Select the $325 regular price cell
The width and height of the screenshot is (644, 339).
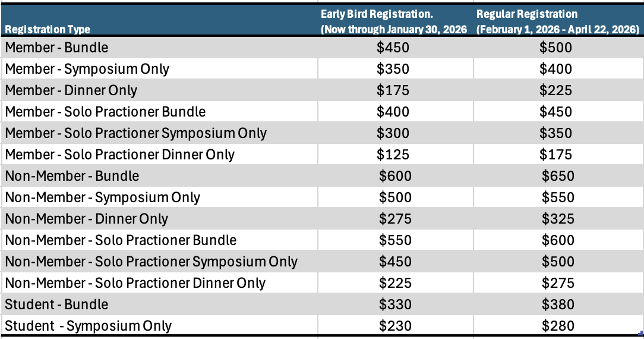(x=558, y=219)
